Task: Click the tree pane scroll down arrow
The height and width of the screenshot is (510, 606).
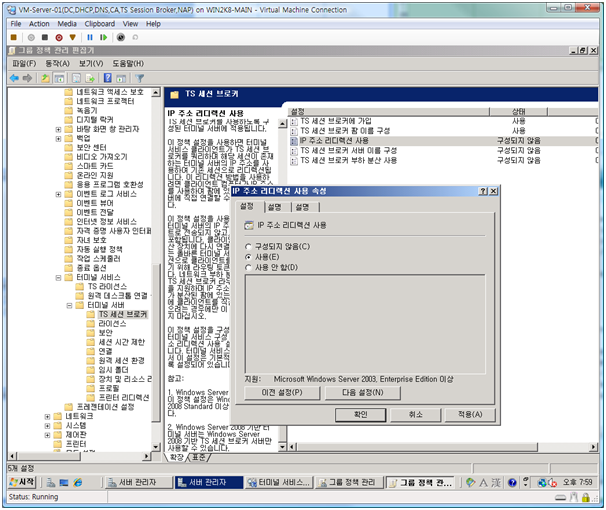Action: point(156,447)
